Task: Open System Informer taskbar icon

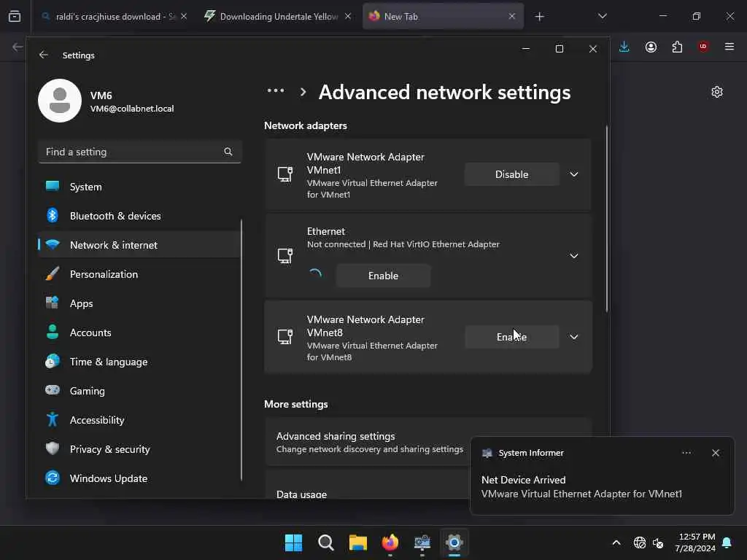Action: [422, 542]
